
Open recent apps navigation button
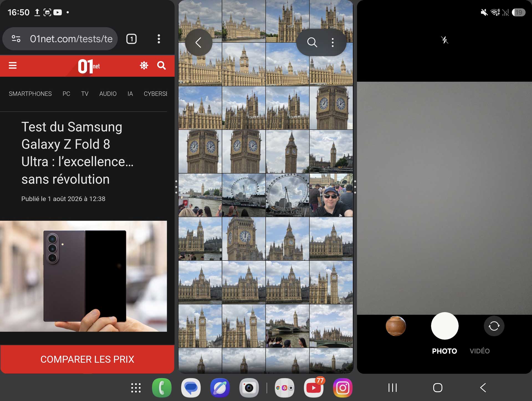pyautogui.click(x=392, y=387)
